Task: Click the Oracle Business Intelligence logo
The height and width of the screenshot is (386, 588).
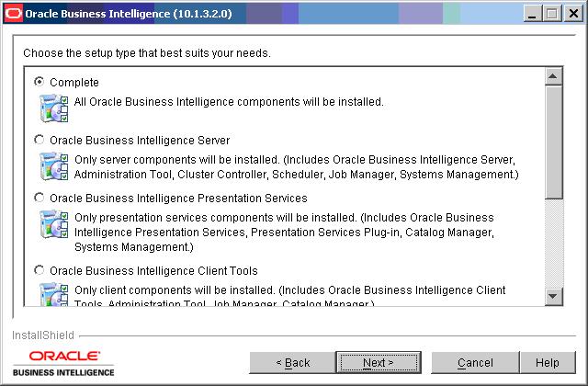Action: pyautogui.click(x=65, y=362)
